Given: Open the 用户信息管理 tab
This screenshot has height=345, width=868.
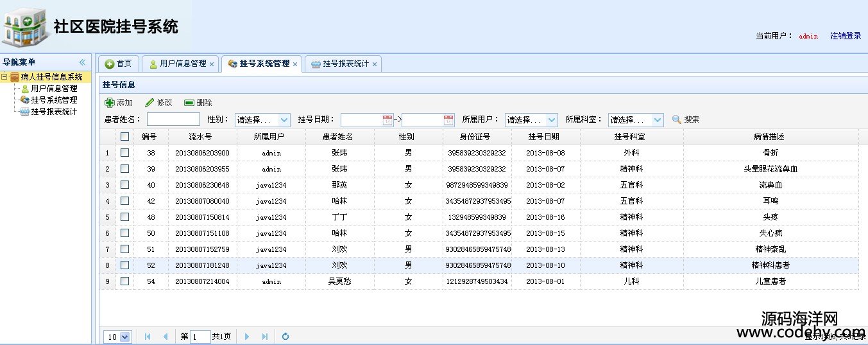Looking at the screenshot, I should 182,64.
